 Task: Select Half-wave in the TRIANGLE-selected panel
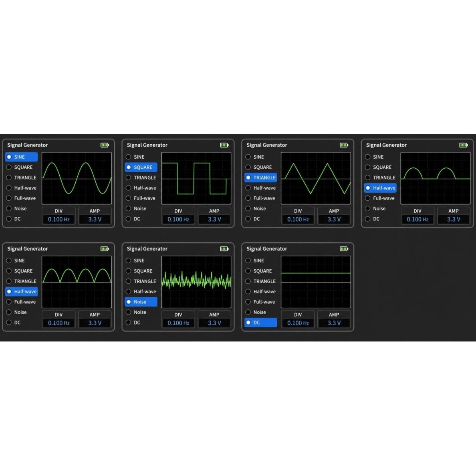(261, 188)
